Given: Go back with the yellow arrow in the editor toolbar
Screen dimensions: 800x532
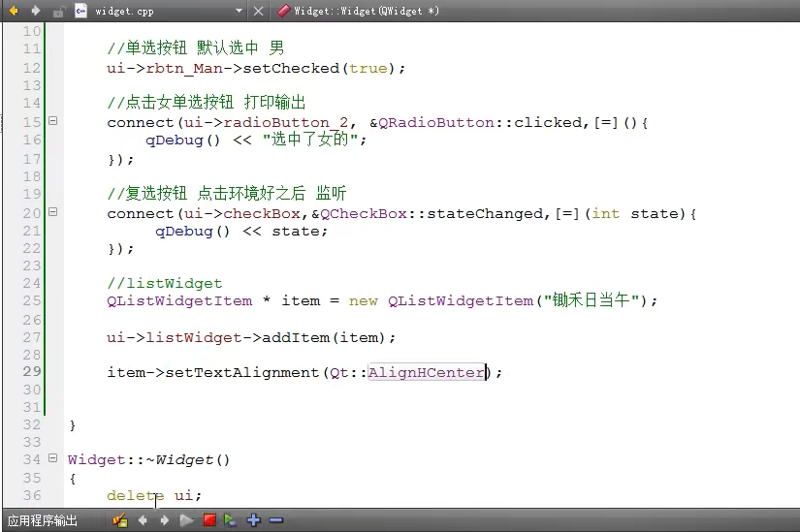Looking at the screenshot, I should coord(14,11).
